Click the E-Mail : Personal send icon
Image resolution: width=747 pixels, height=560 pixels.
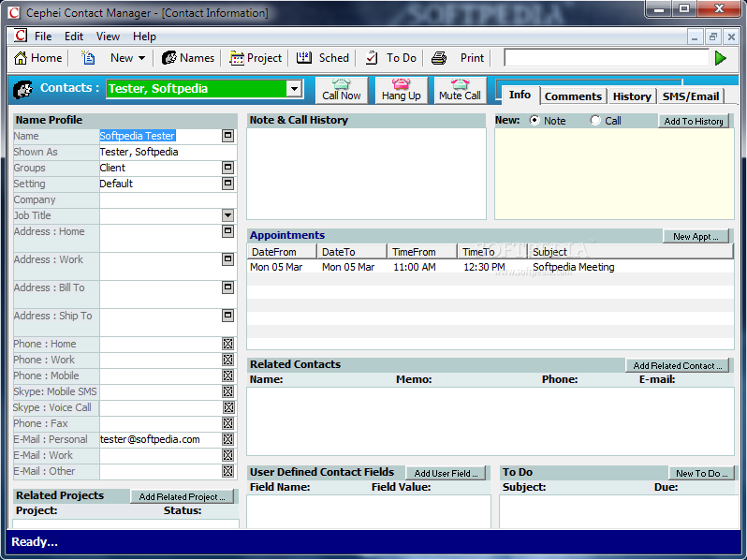(x=228, y=439)
